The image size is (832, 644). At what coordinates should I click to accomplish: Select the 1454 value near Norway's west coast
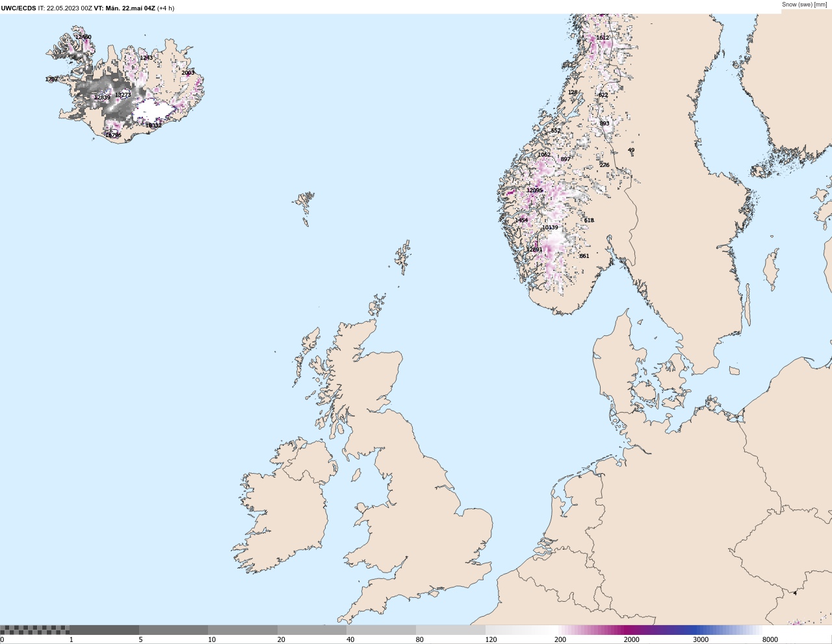coord(521,220)
